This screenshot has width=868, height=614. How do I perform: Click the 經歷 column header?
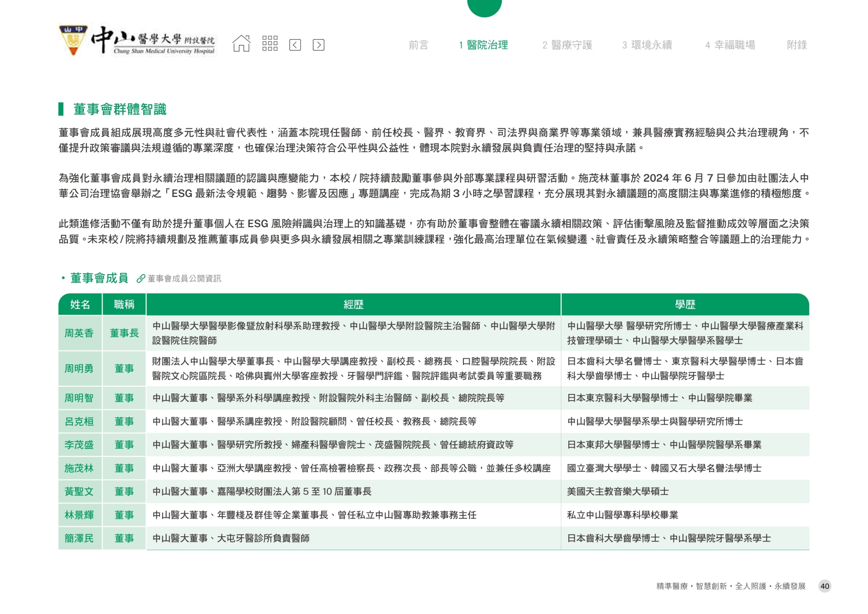(353, 304)
